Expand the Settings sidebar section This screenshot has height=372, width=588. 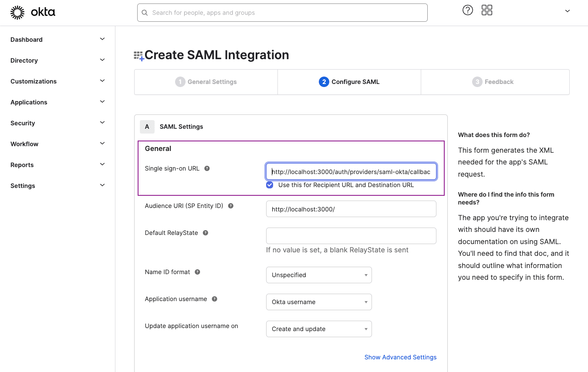coord(57,185)
